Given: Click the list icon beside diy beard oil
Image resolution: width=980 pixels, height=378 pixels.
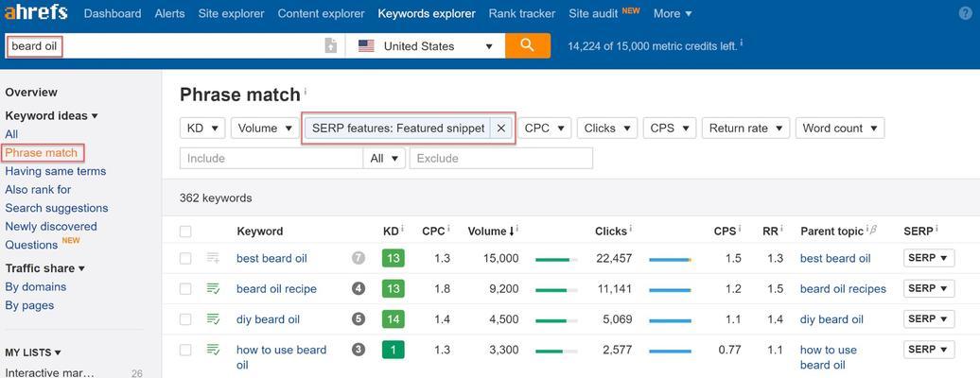Looking at the screenshot, I should click(213, 319).
